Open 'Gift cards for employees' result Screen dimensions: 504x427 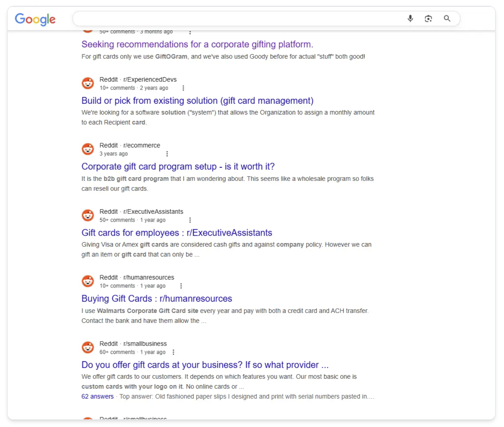[x=177, y=233]
